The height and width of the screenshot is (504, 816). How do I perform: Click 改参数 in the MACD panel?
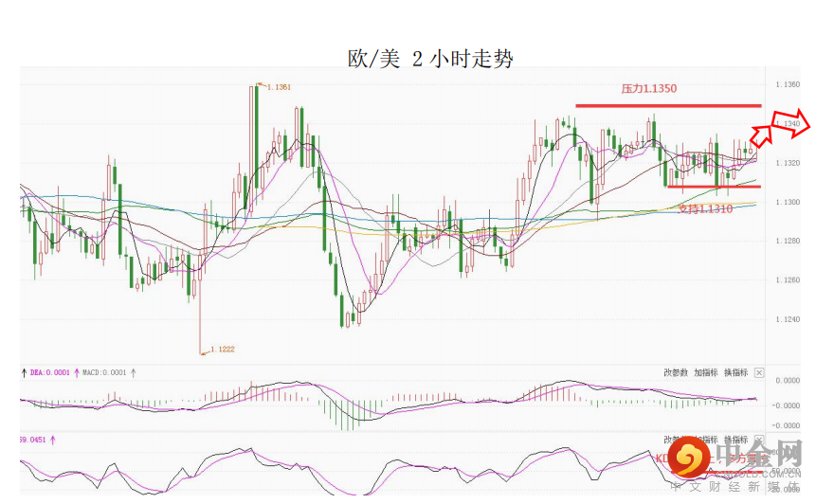coord(676,372)
